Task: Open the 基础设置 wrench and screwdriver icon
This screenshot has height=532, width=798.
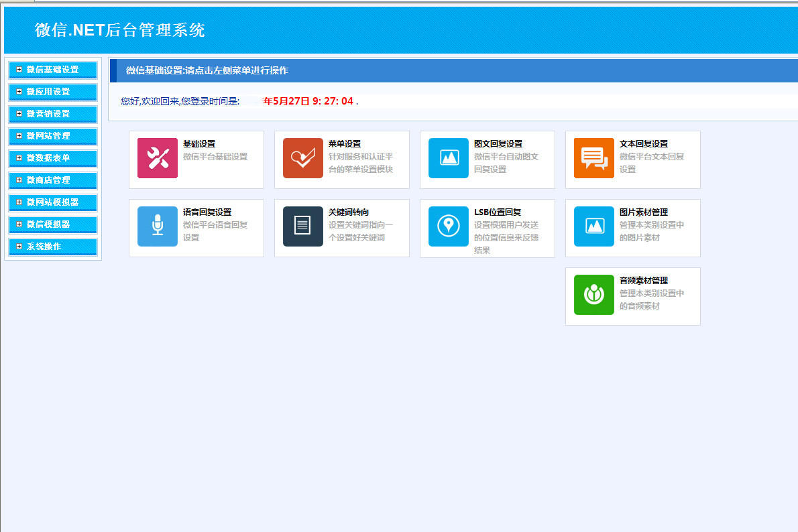Action: click(x=158, y=158)
